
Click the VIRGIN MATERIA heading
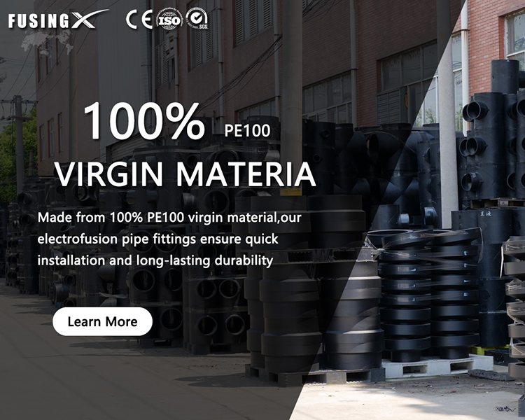(x=185, y=174)
